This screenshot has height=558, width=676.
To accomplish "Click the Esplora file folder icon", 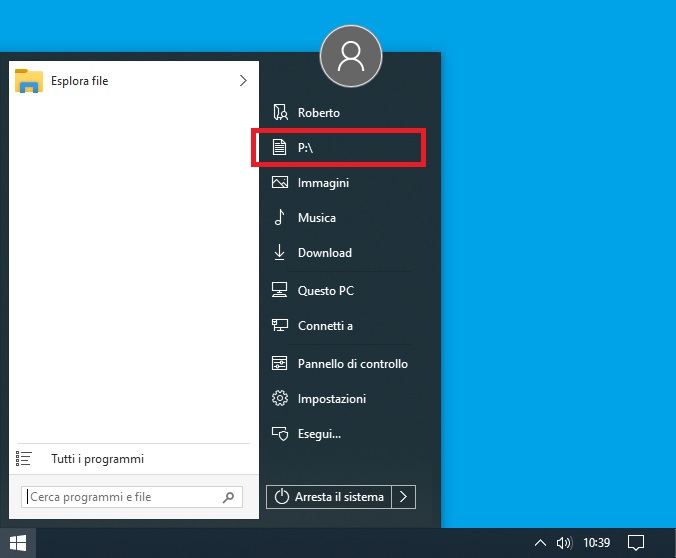I will pos(28,81).
